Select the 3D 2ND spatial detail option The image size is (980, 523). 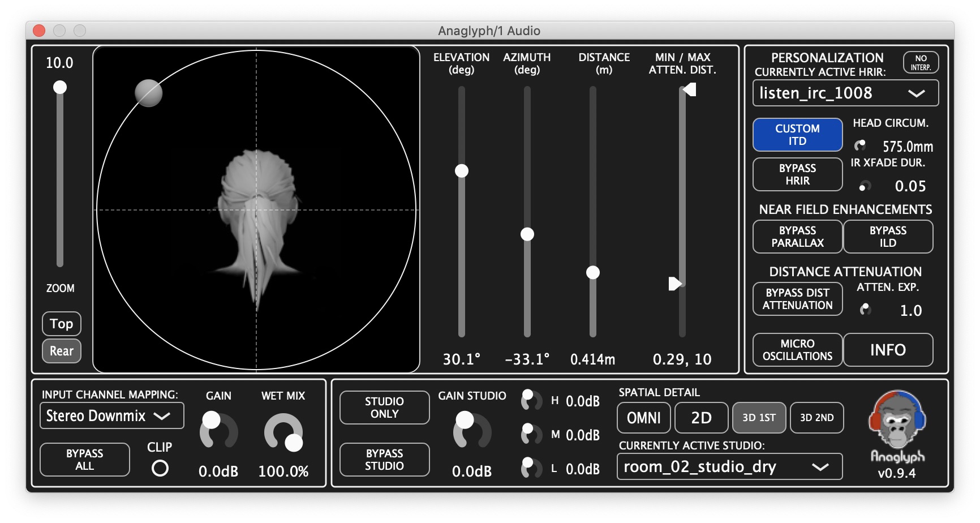click(816, 418)
